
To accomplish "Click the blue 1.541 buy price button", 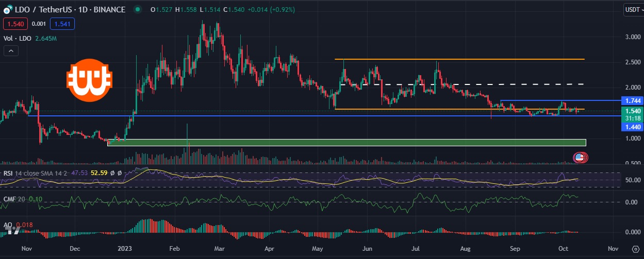I will click(63, 24).
